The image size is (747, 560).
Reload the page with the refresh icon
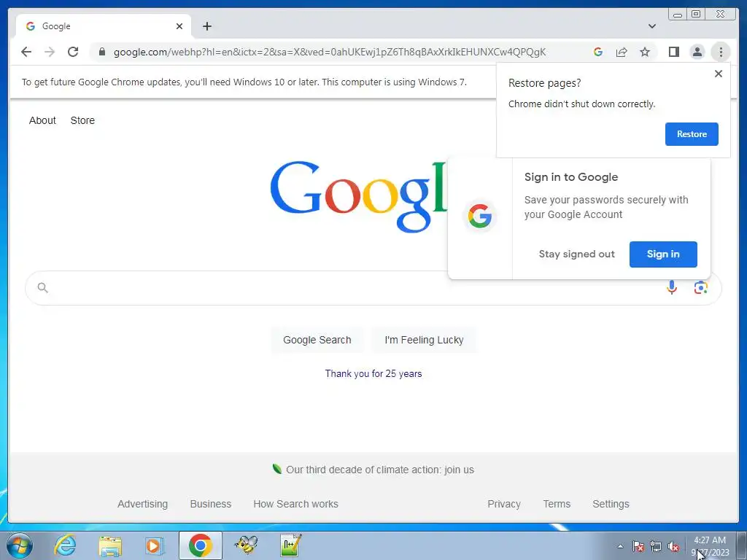pyautogui.click(x=73, y=52)
